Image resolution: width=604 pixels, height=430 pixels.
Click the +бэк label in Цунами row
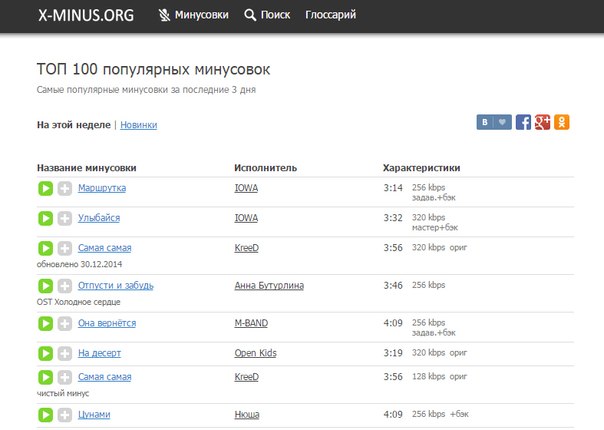point(459,414)
